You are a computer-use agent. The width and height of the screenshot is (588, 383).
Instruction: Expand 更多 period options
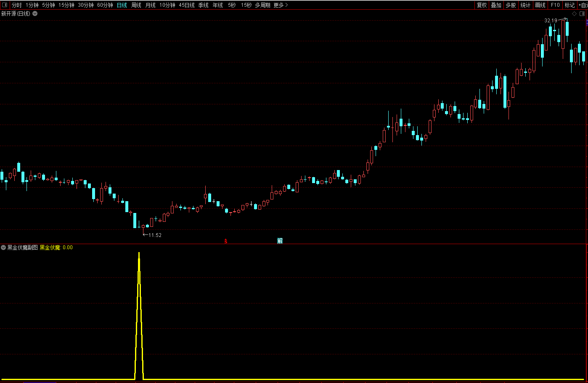click(281, 5)
